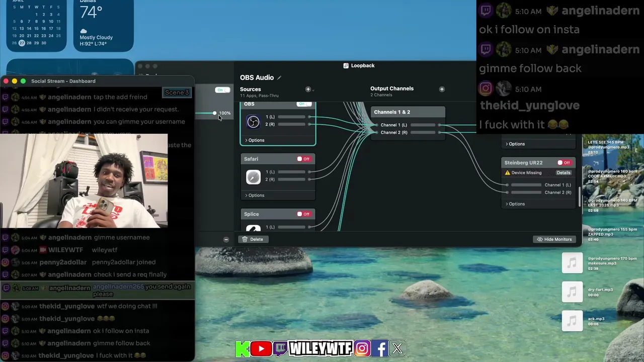This screenshot has width=644, height=362.
Task: Click the X logo in bottom banner
Action: tap(397, 348)
